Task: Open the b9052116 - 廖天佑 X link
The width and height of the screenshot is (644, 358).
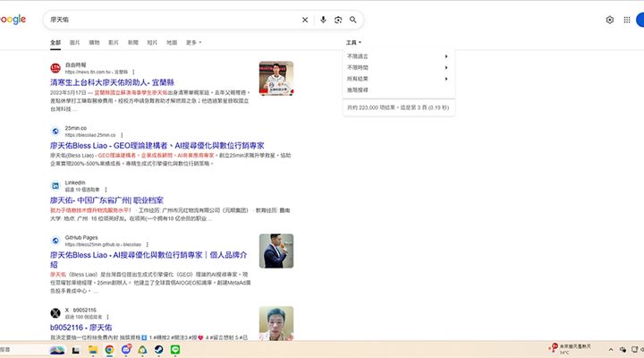Action: pos(80,328)
